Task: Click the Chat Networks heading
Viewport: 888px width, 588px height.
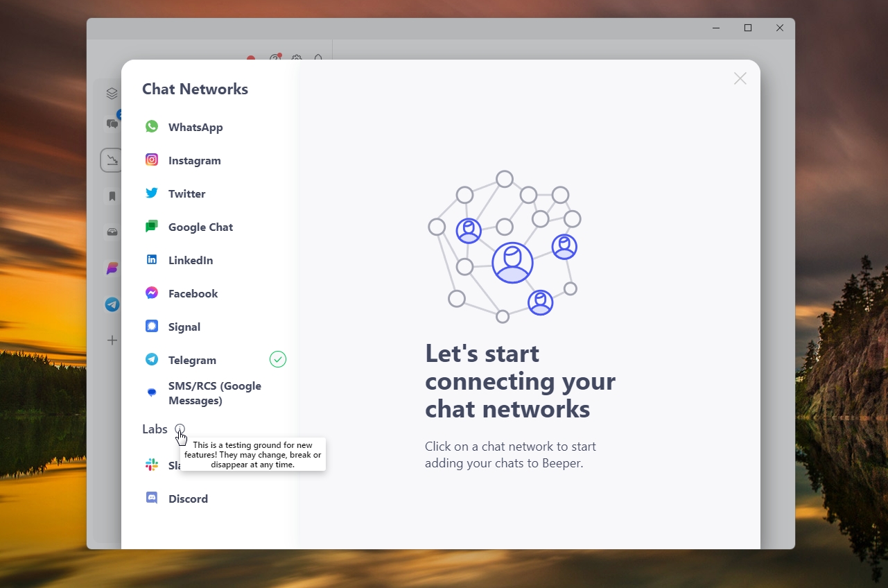Action: (195, 89)
